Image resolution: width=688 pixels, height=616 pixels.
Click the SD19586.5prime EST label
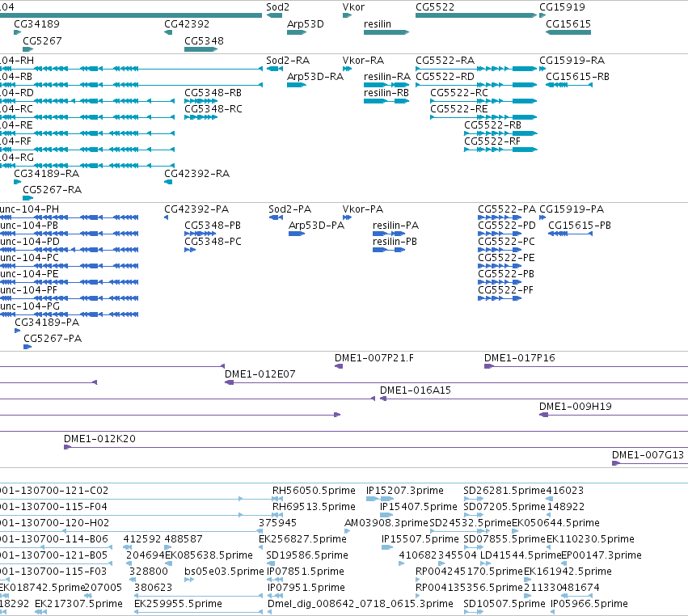point(307,555)
